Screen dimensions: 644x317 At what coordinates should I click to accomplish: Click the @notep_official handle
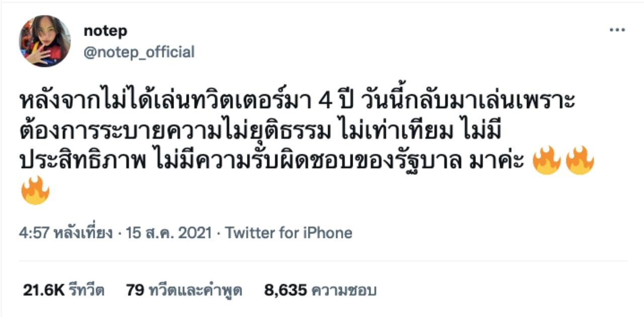coord(139,52)
